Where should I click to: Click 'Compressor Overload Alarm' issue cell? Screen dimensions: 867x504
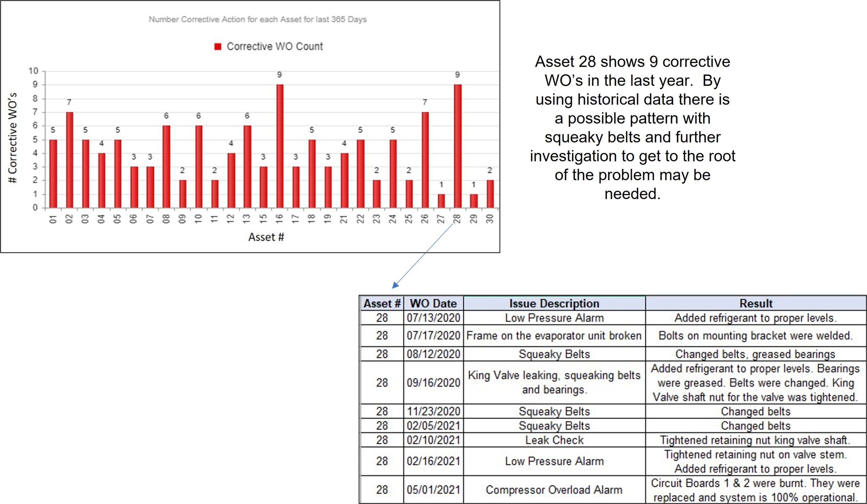554,490
